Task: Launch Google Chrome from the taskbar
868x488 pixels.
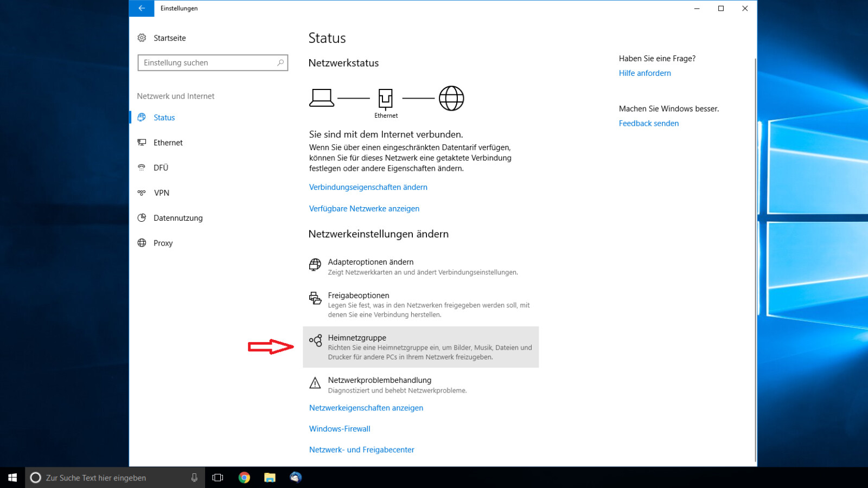Action: [244, 477]
